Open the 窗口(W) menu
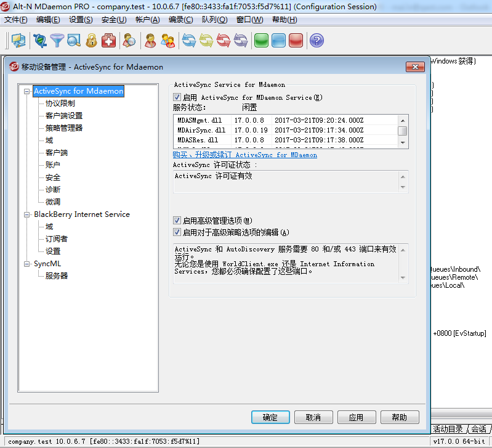This screenshot has height=448, width=492. coord(250,20)
